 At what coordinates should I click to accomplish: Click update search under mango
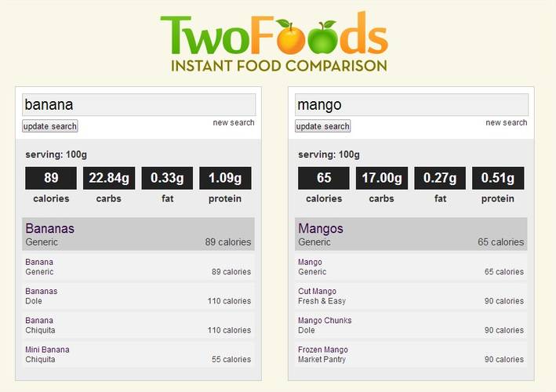pos(322,126)
